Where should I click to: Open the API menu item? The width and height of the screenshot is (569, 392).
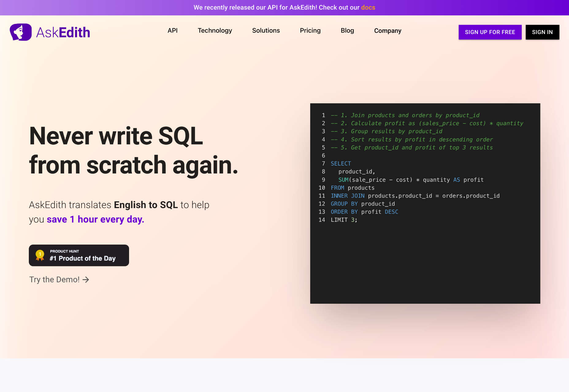173,30
